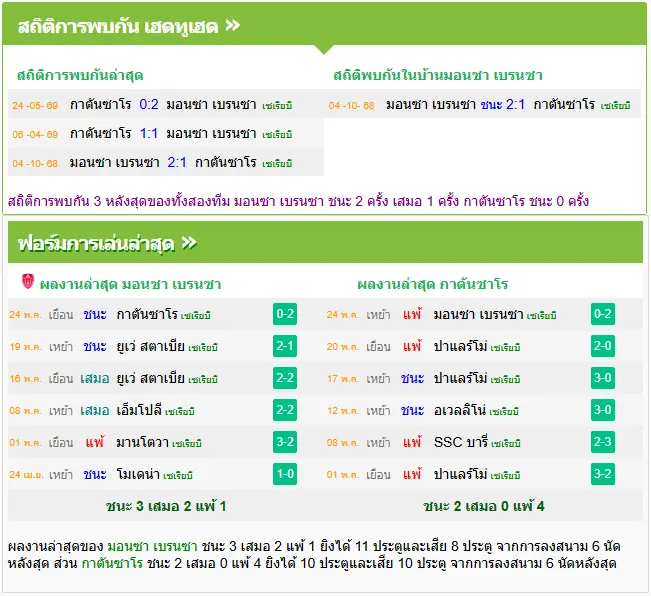Click the 2:1 score in recent meetings list

tap(177, 162)
